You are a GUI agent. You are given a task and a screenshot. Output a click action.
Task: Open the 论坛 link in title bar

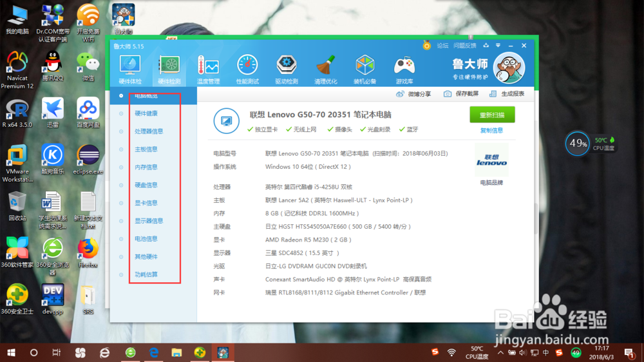pyautogui.click(x=442, y=46)
